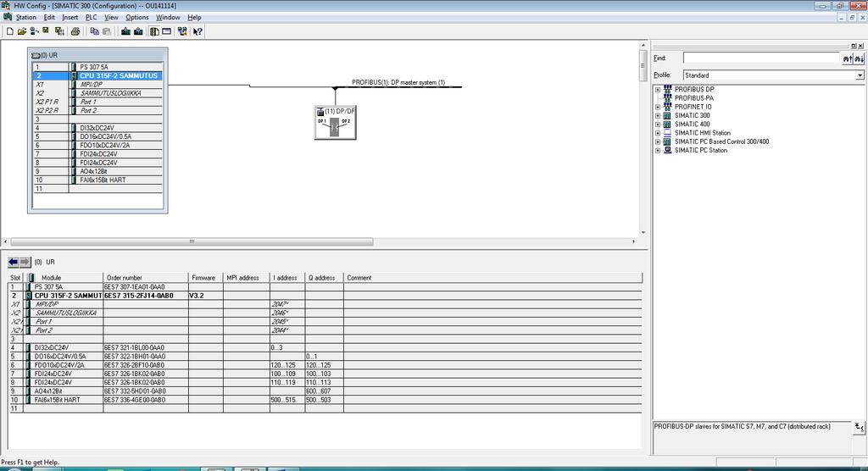The height and width of the screenshot is (471, 868).
Task: Click the Upload to PG toolbar icon
Action: (138, 31)
